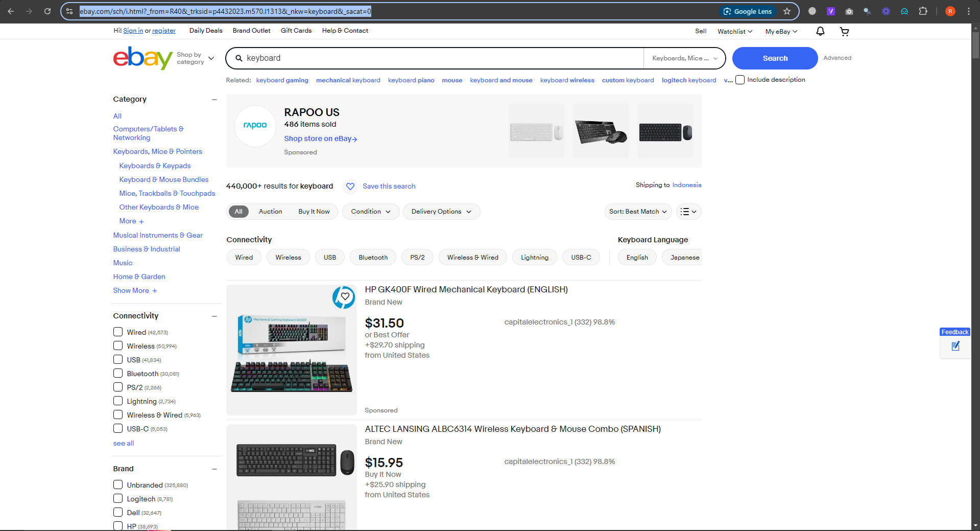Click Shop store on eBay link
The image size is (980, 531).
[x=320, y=138]
